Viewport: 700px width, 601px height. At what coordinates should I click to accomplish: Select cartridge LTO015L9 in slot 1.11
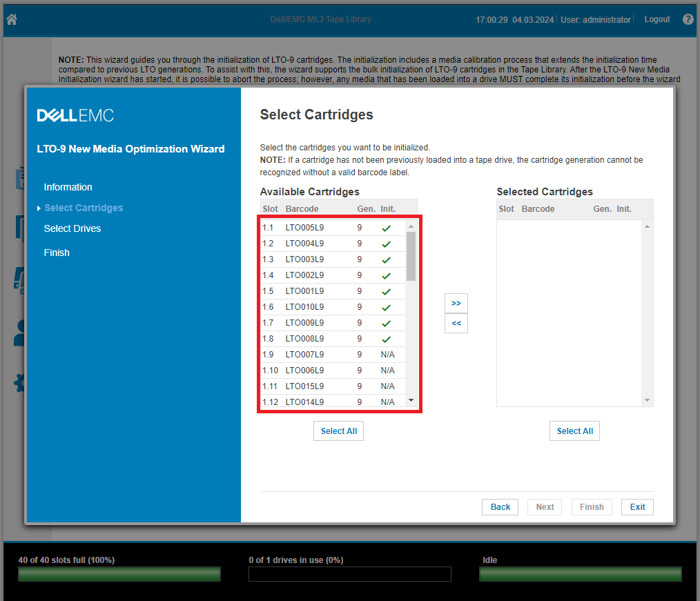[333, 386]
